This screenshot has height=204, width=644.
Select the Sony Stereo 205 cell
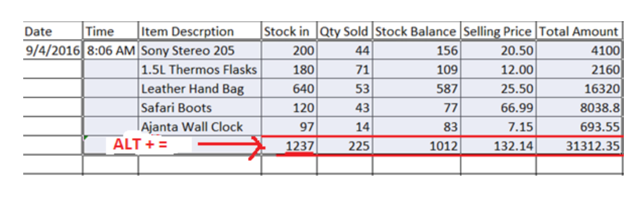point(199,50)
